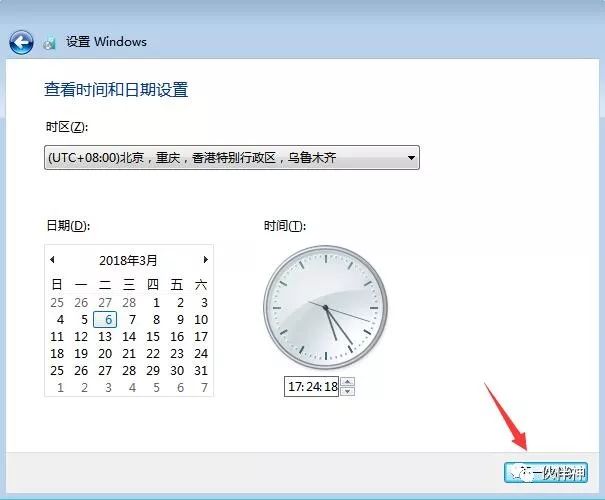
Task: Click the 2018年3月 calendar month title
Action: (128, 260)
